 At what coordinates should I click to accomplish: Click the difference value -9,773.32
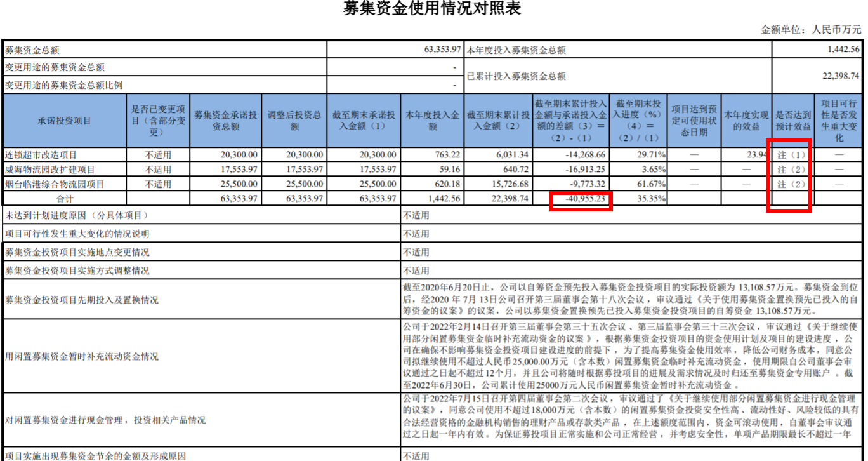(587, 184)
